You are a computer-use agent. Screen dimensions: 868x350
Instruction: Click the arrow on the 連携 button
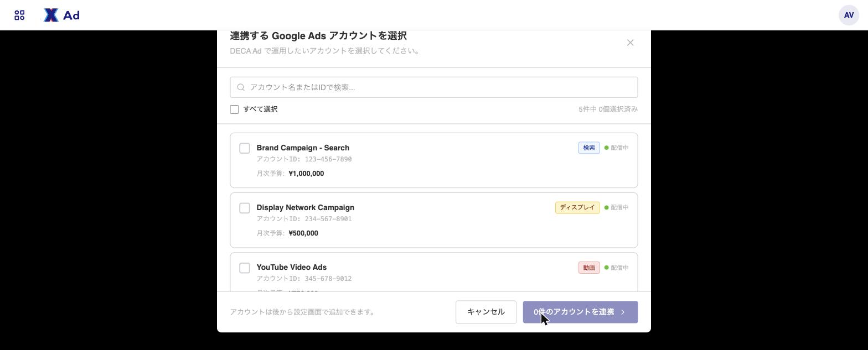click(x=623, y=312)
